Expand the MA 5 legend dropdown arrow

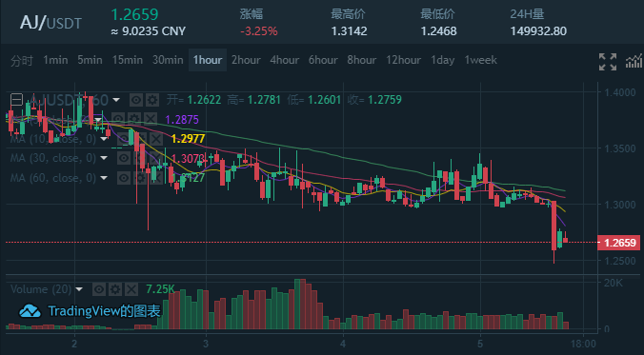click(x=98, y=120)
